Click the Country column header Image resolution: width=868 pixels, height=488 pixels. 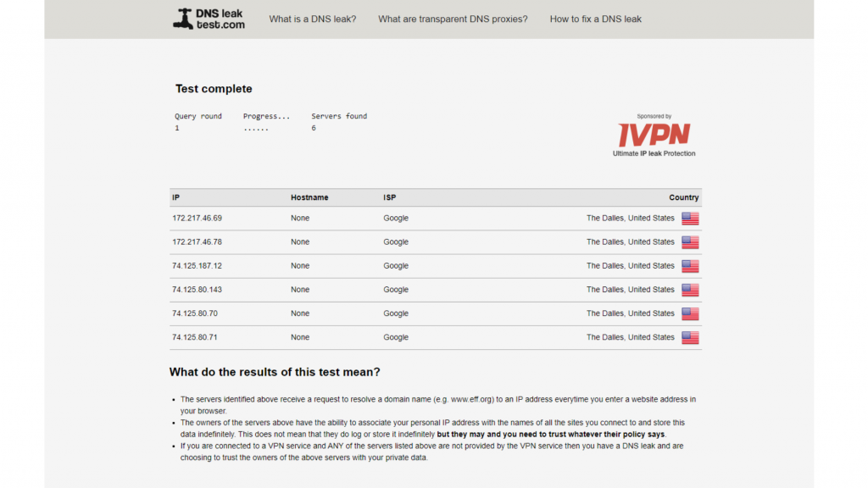coord(684,197)
